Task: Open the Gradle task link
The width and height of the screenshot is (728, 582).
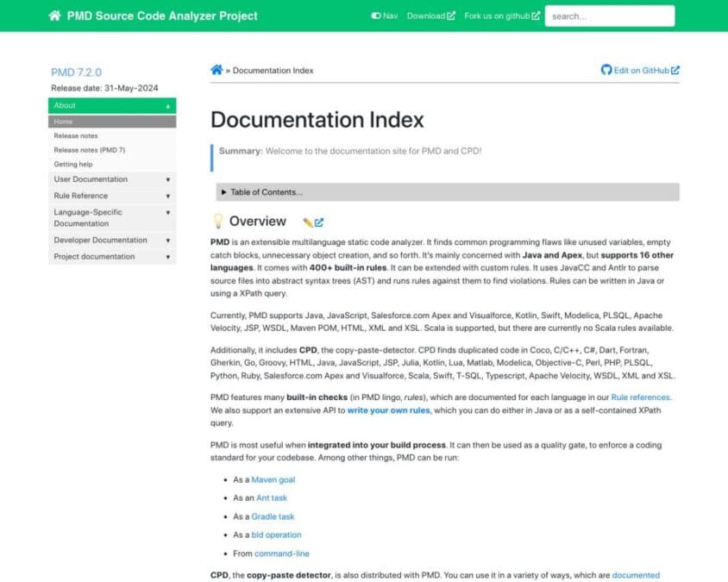Action: point(273,516)
